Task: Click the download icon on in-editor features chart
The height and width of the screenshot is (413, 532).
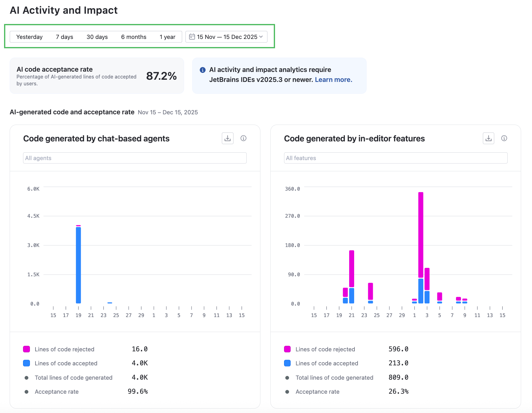Action: tap(488, 138)
